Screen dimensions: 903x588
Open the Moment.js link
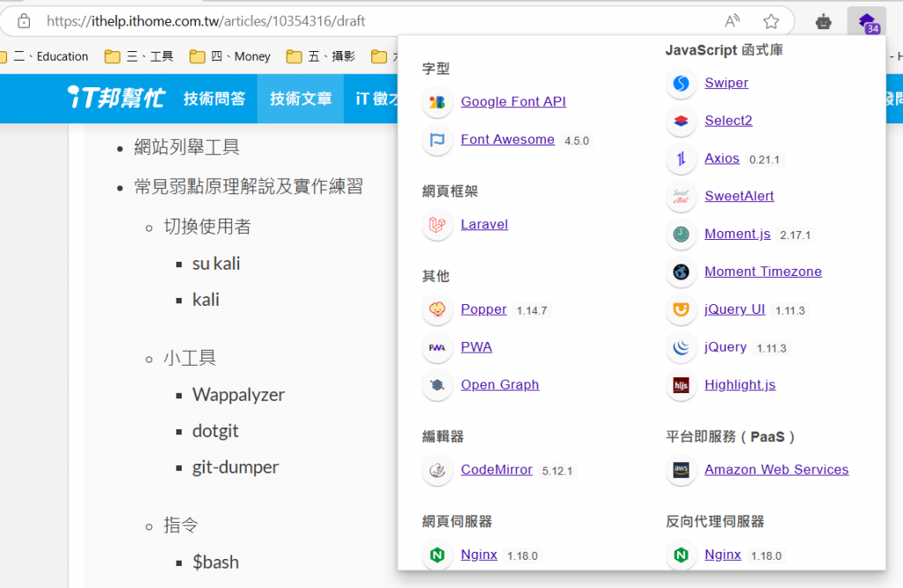point(737,234)
